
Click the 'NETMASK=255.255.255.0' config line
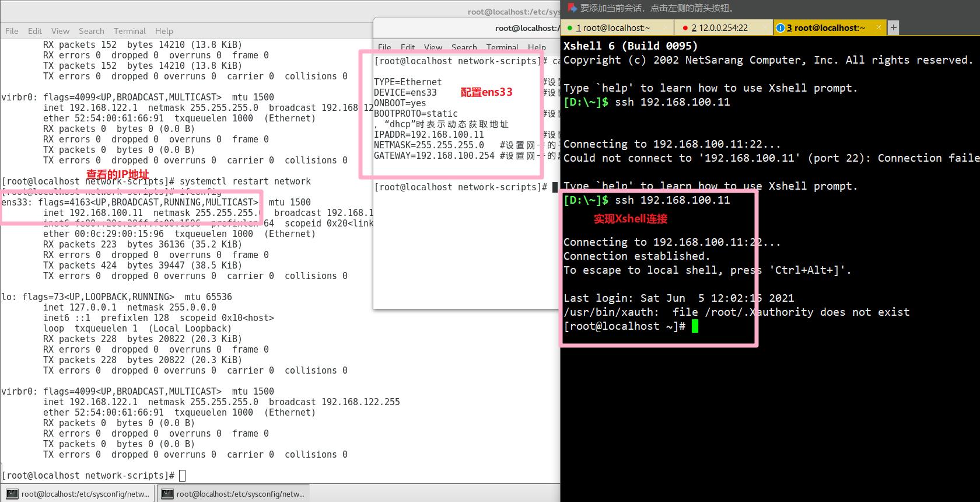429,145
